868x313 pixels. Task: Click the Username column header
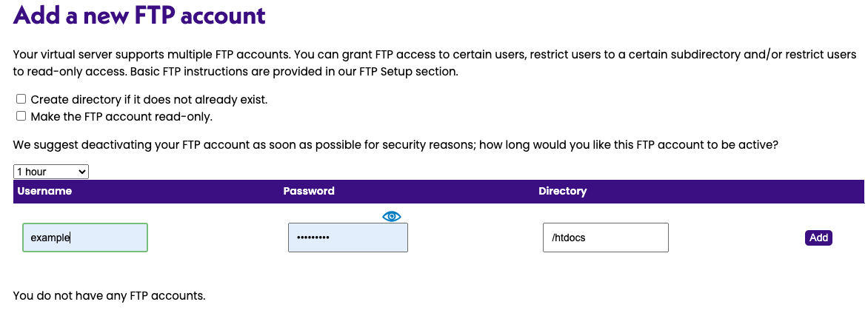[x=44, y=191]
